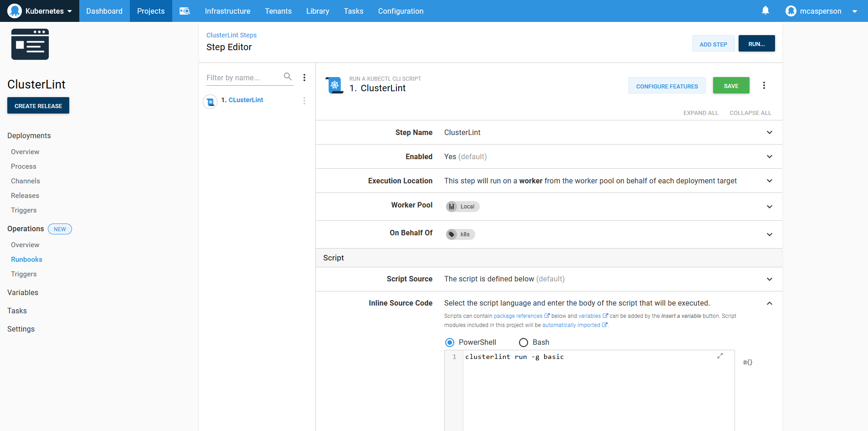Select the Bash script language
Viewport: 868px width, 431px height.
pos(523,342)
